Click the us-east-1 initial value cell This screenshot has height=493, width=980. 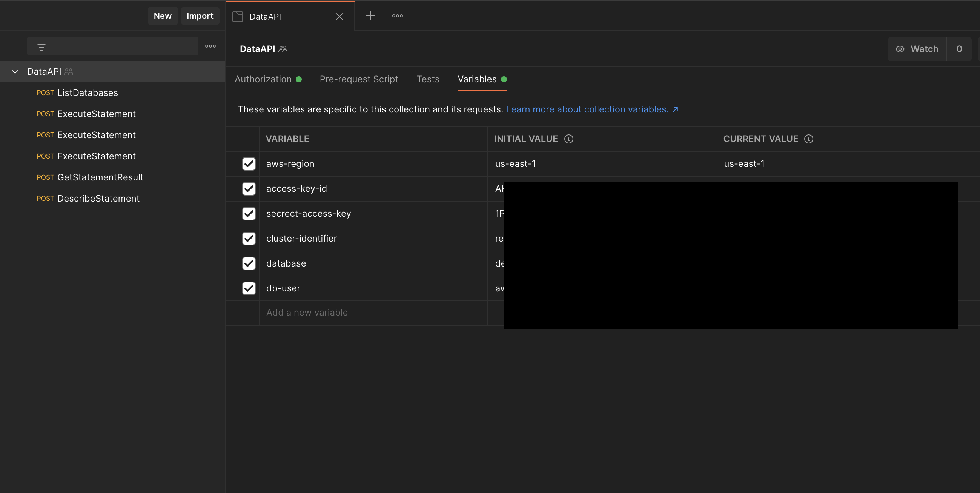tap(602, 164)
